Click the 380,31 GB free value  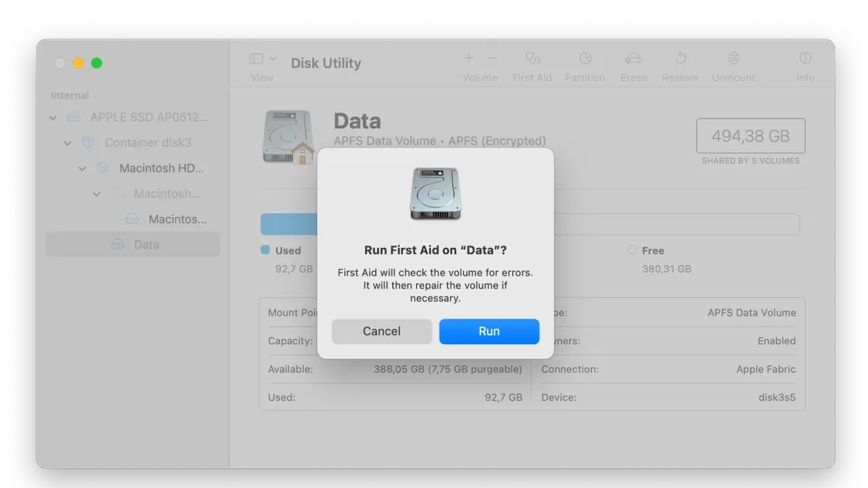[667, 269]
